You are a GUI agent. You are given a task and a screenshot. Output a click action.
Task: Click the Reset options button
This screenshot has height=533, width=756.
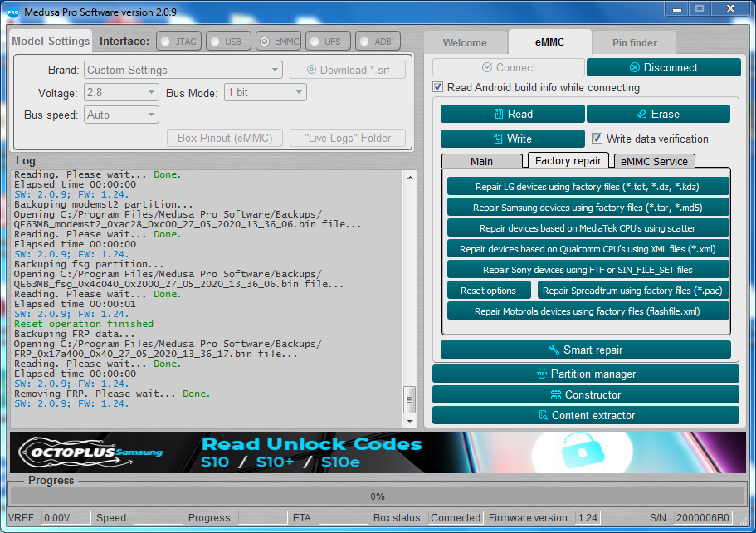489,291
